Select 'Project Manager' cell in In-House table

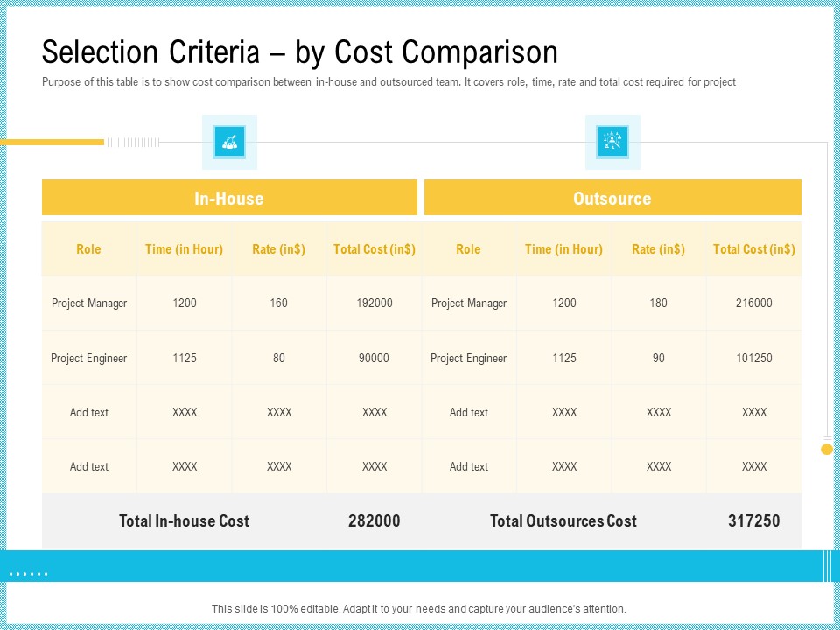[x=89, y=304]
